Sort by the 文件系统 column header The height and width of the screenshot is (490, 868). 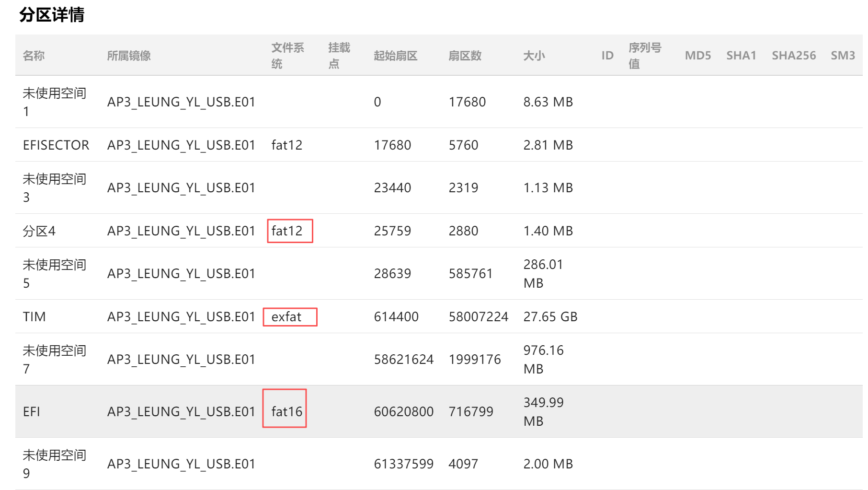(x=287, y=56)
